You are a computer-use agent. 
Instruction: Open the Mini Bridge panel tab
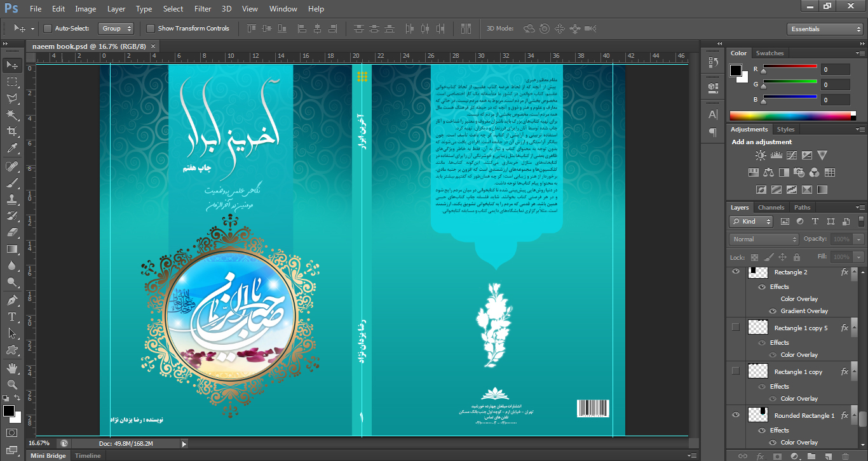click(x=48, y=456)
